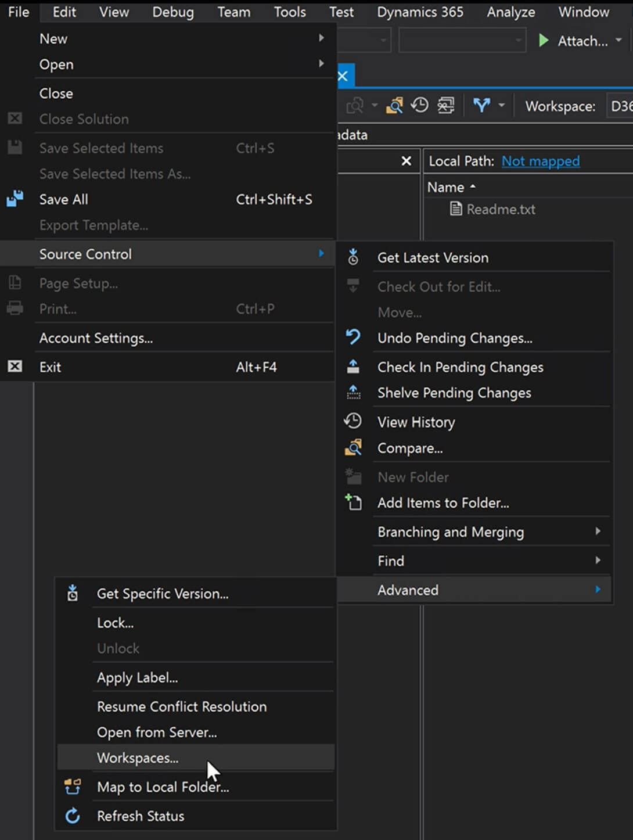Click the View History clock icon in submenu

353,421
